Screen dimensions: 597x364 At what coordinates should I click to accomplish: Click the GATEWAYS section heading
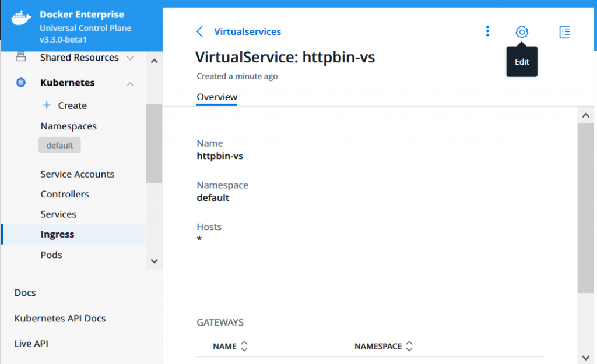(x=220, y=323)
